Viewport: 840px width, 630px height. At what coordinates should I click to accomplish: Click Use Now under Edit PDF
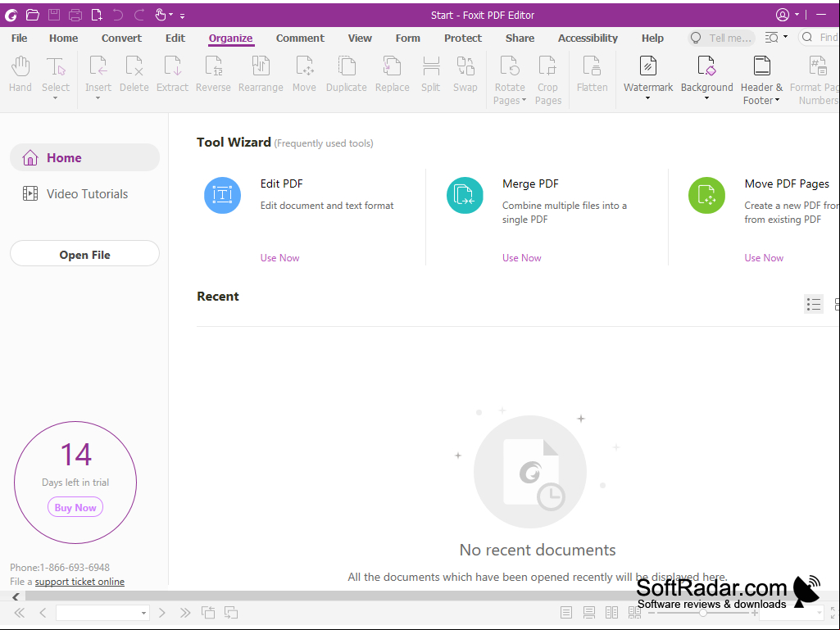279,258
